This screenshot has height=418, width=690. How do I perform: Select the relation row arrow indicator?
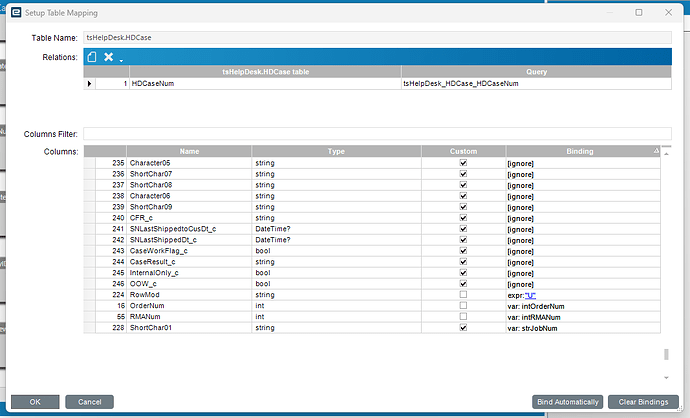pyautogui.click(x=89, y=84)
